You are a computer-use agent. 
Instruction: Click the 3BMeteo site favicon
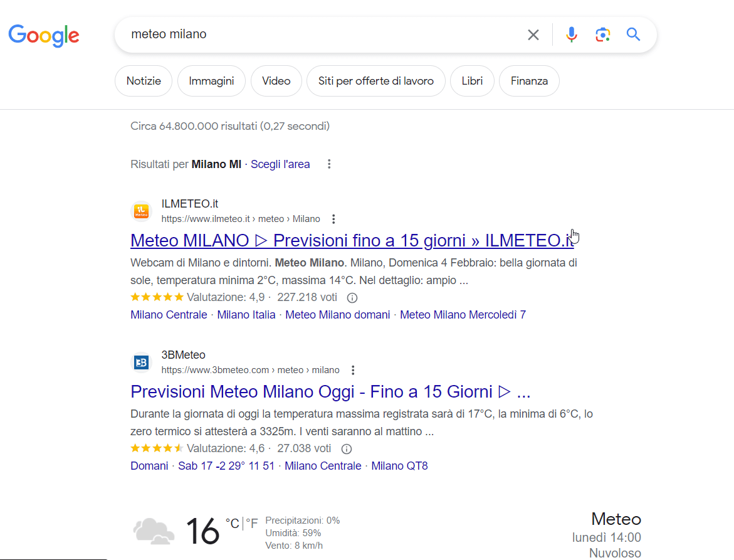point(142,362)
